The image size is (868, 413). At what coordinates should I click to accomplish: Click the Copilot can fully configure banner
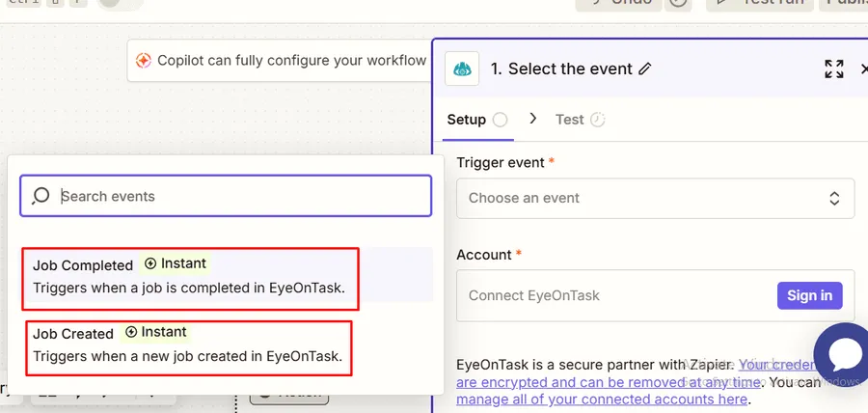click(280, 61)
